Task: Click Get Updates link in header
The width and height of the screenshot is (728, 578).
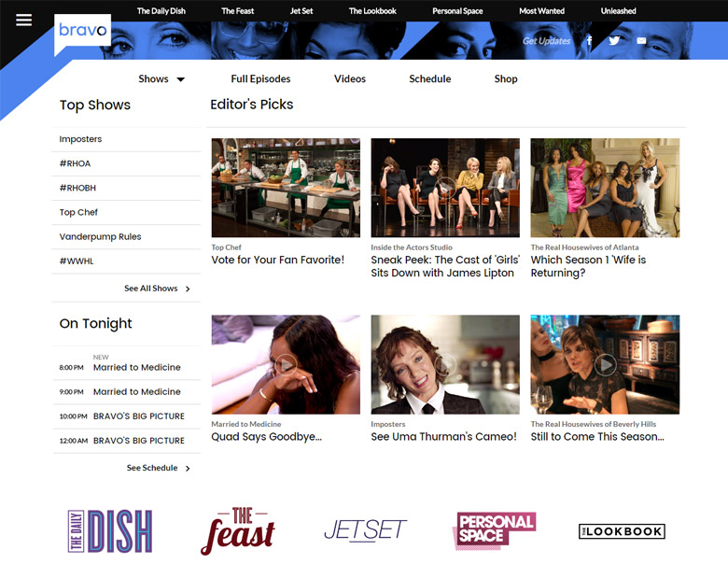Action: tap(546, 41)
